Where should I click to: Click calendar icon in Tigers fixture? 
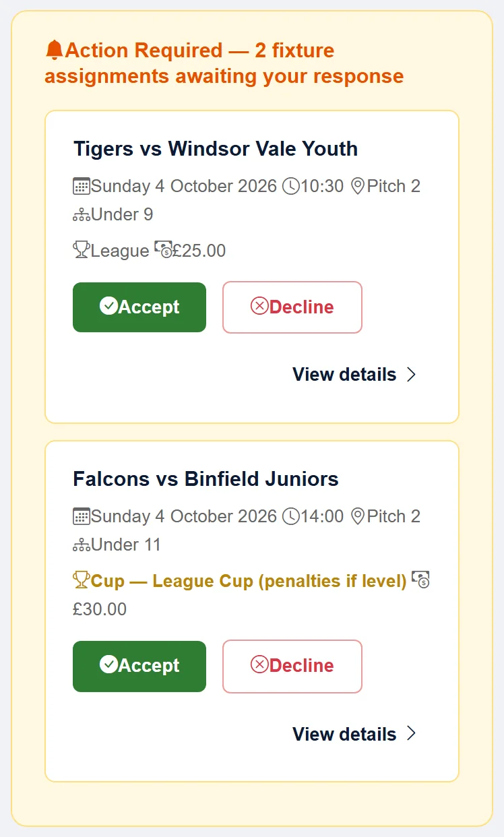[x=82, y=186]
